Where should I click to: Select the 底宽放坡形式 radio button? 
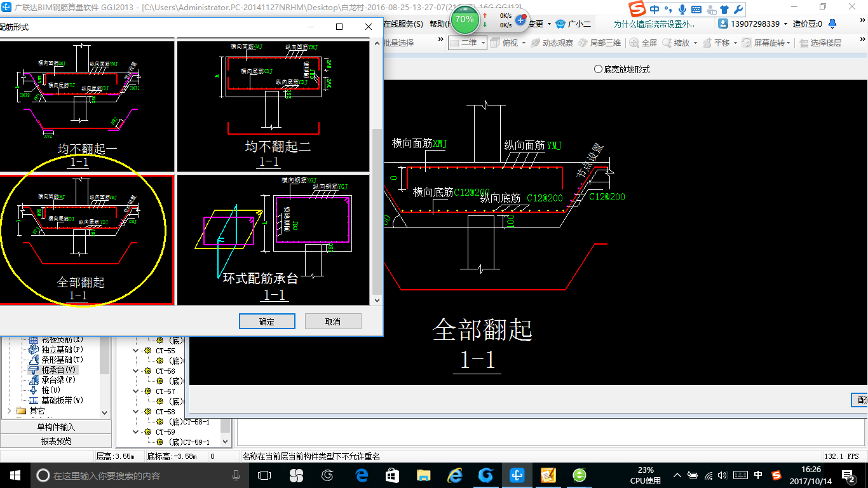598,69
